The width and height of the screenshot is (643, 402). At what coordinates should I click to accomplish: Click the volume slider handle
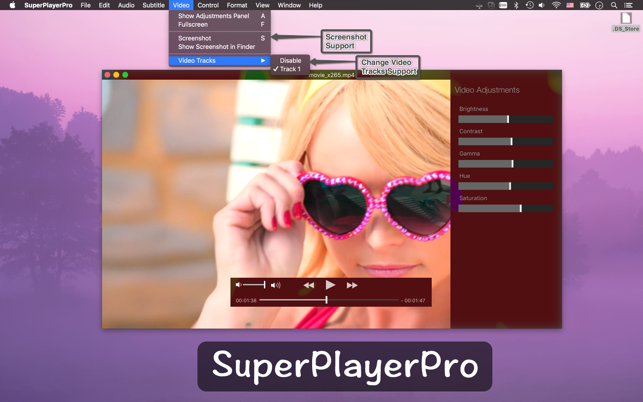pyautogui.click(x=264, y=285)
